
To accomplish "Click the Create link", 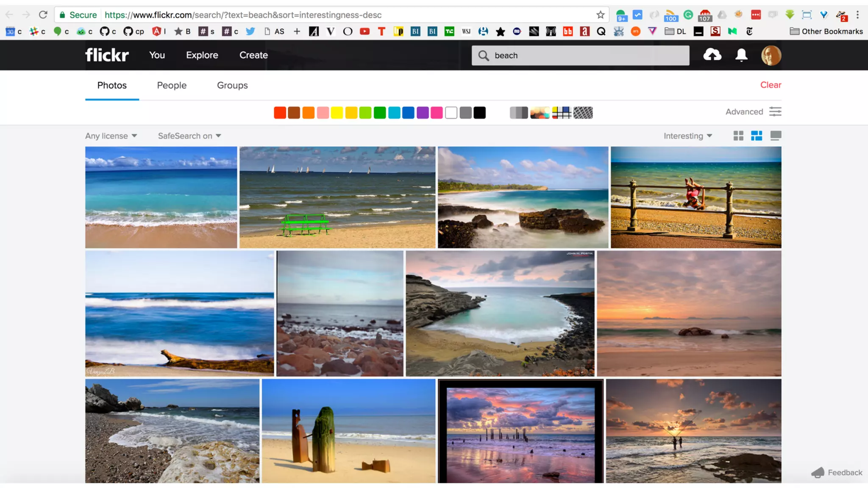I will tap(253, 55).
